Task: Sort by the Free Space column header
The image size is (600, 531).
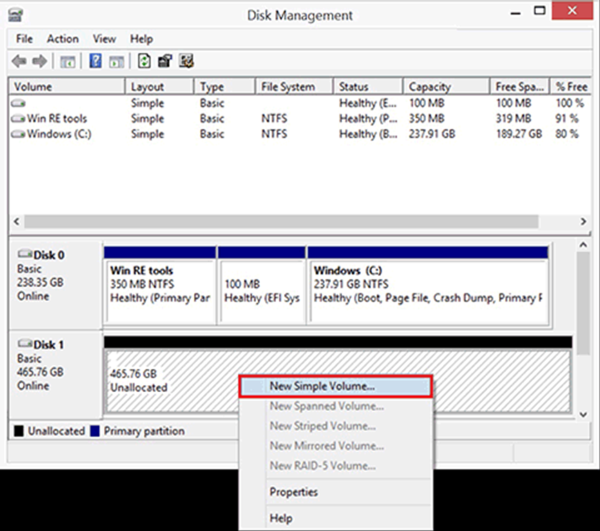Action: [520, 86]
